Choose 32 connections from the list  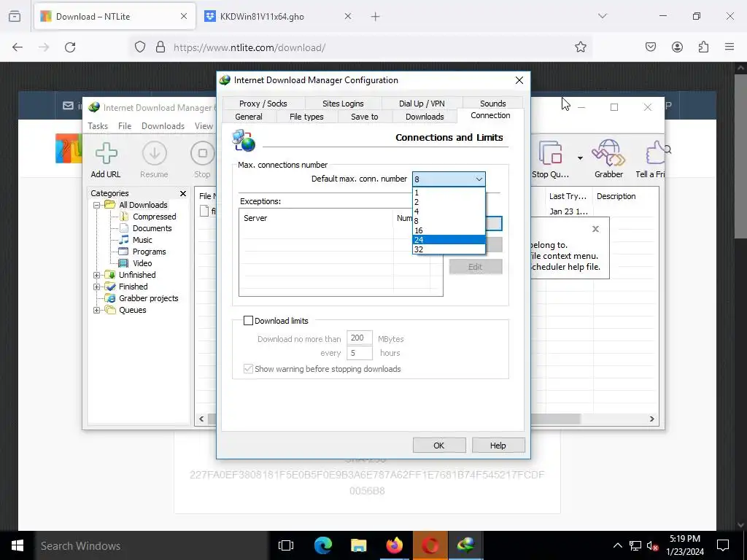(449, 249)
